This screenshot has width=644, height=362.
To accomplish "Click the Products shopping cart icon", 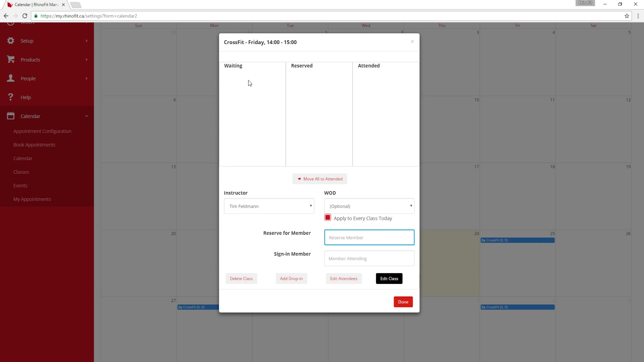I will (x=11, y=60).
